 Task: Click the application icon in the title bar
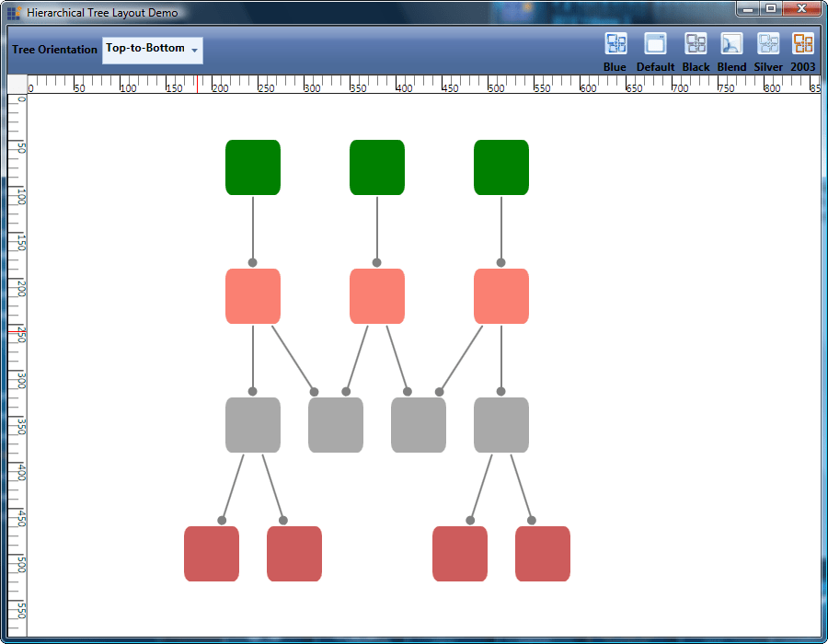pyautogui.click(x=13, y=12)
